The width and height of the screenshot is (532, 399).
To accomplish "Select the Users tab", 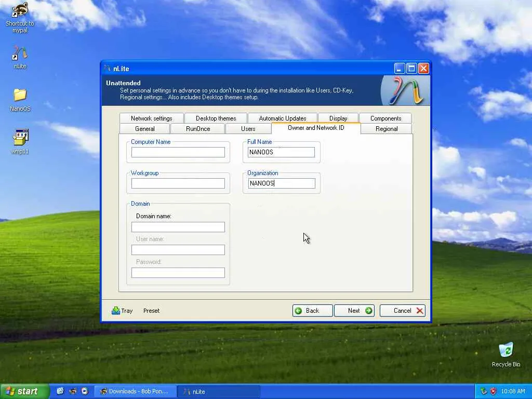I will [x=248, y=129].
